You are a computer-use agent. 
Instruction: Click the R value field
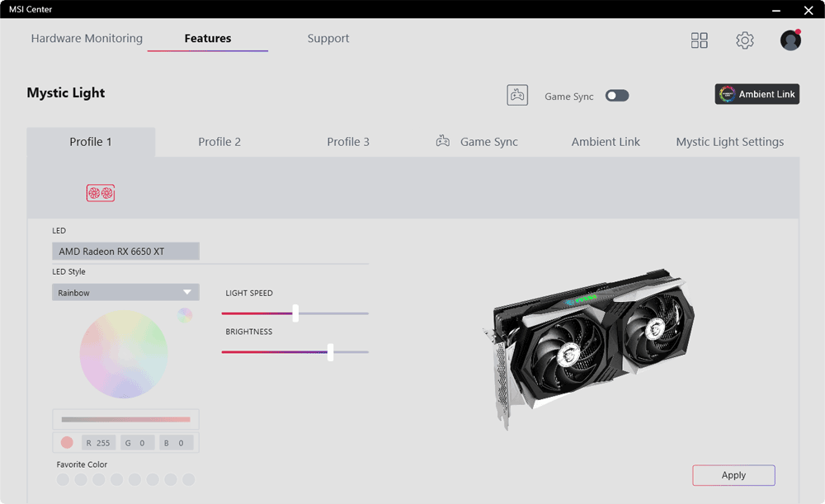(x=98, y=443)
